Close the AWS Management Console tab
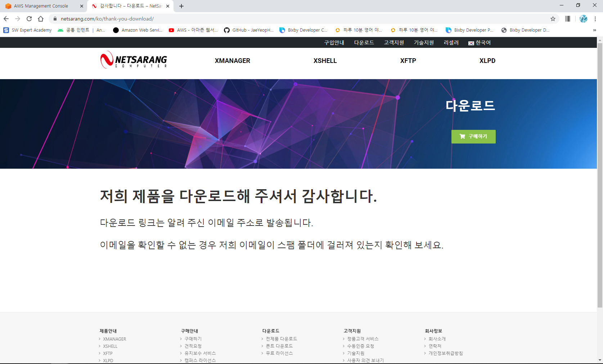603x364 pixels. (82, 6)
